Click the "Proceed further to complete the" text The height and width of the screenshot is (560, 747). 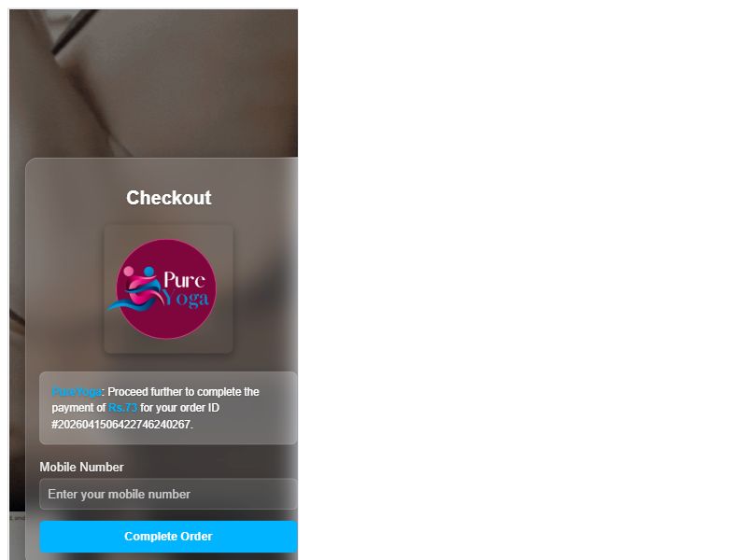(183, 392)
